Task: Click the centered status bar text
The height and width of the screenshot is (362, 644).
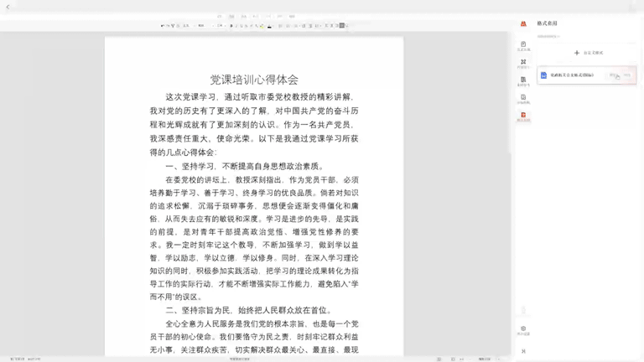Action: tap(240, 359)
